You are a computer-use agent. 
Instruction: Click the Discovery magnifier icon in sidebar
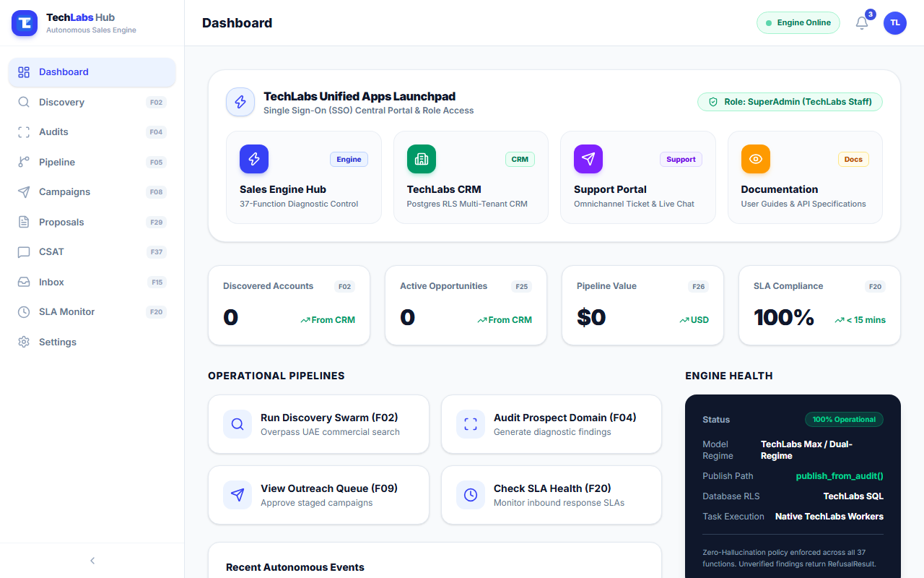pyautogui.click(x=24, y=102)
